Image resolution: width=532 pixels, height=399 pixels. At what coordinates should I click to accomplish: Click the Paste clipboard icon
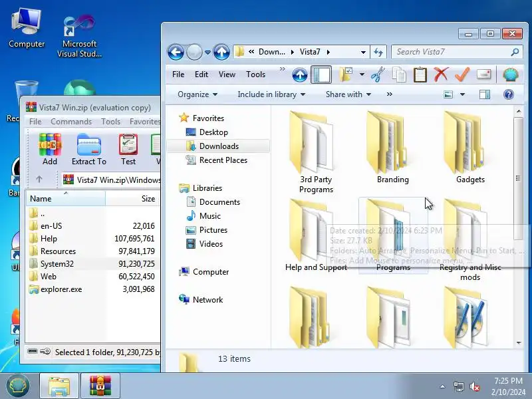tap(420, 74)
